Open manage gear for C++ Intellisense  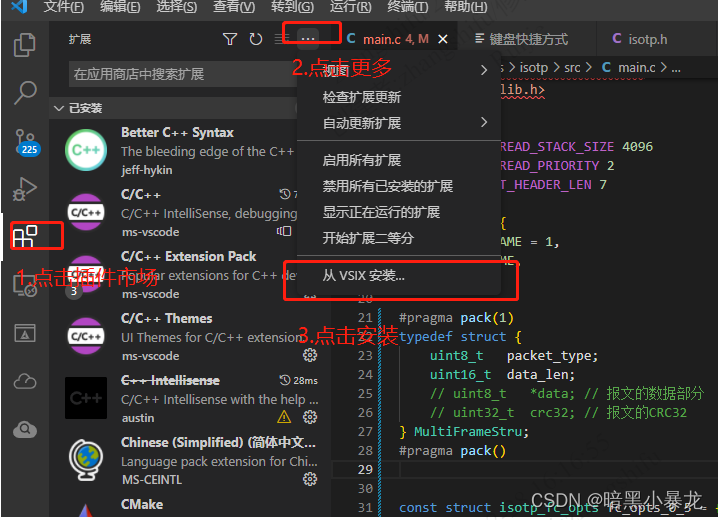click(310, 417)
